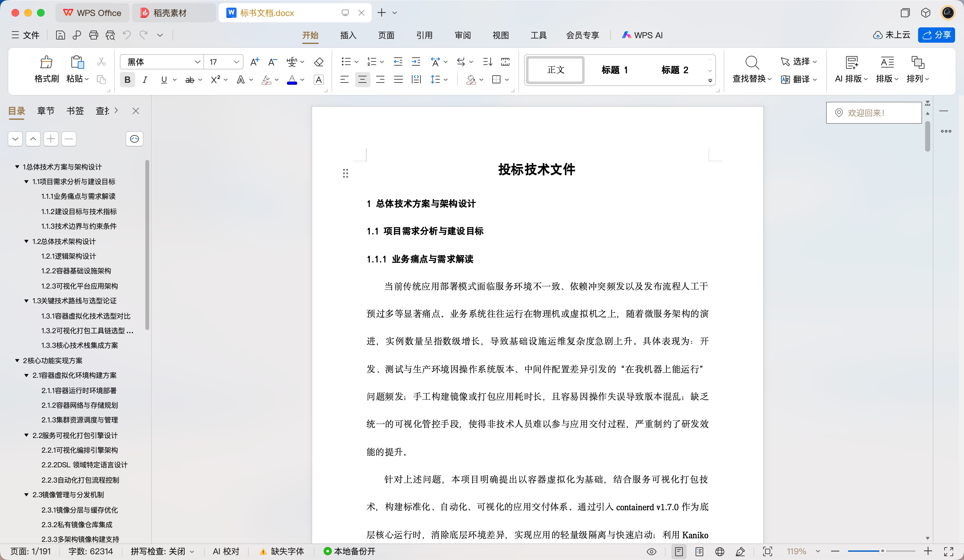Click the 分享 share button
This screenshot has height=560, width=964.
(x=937, y=35)
